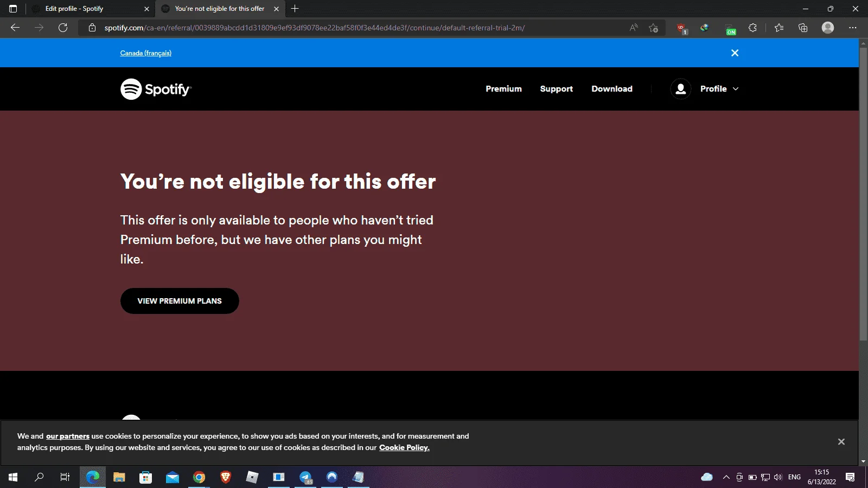Launch Microsoft Store from the taskbar
Image resolution: width=868 pixels, height=488 pixels.
(x=145, y=477)
